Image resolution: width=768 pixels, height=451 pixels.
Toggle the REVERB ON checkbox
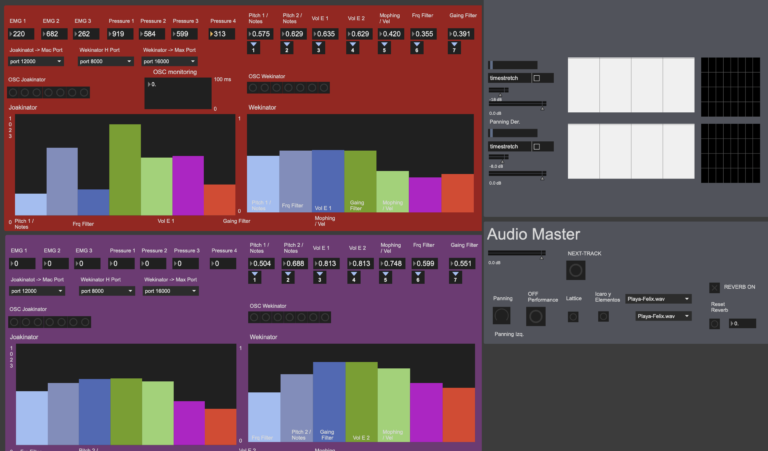[x=715, y=287]
